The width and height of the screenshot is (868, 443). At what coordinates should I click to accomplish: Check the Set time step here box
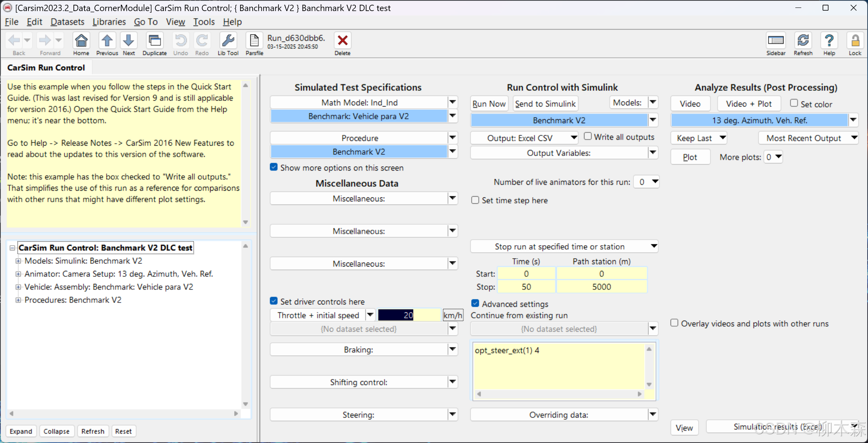tap(475, 200)
